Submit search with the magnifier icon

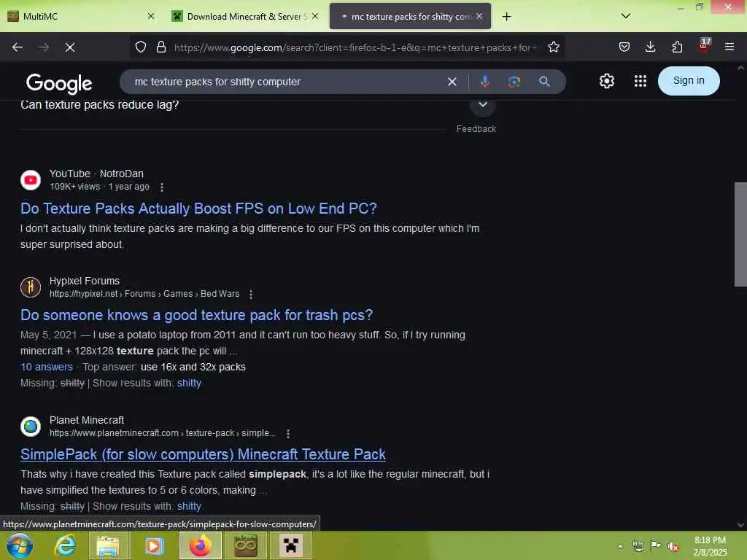(544, 82)
